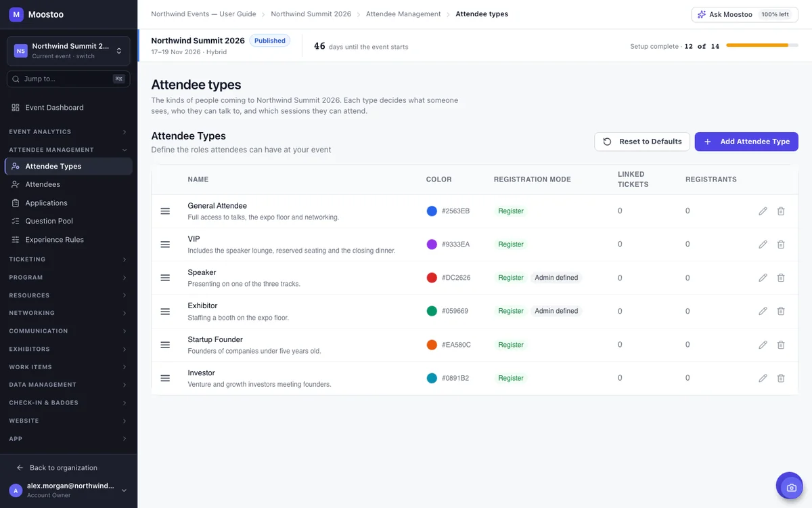812x508 pixels.
Task: Expand the Exhibitors section
Action: coord(68,349)
